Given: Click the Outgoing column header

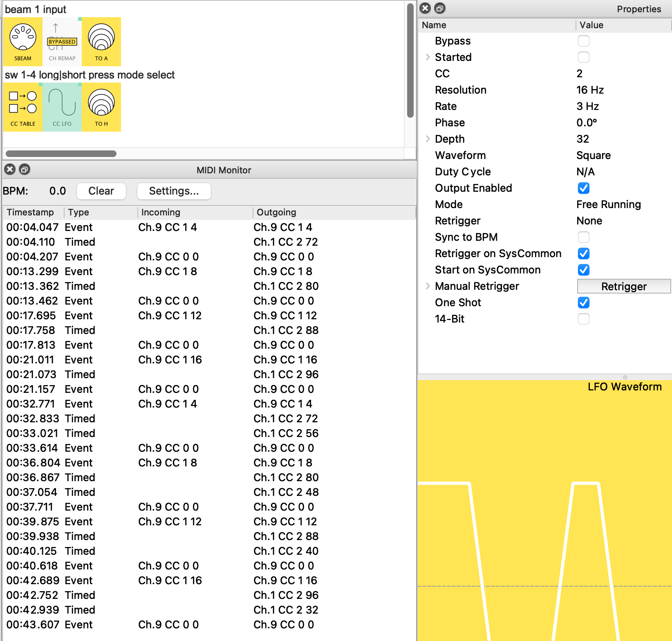Looking at the screenshot, I should [276, 212].
